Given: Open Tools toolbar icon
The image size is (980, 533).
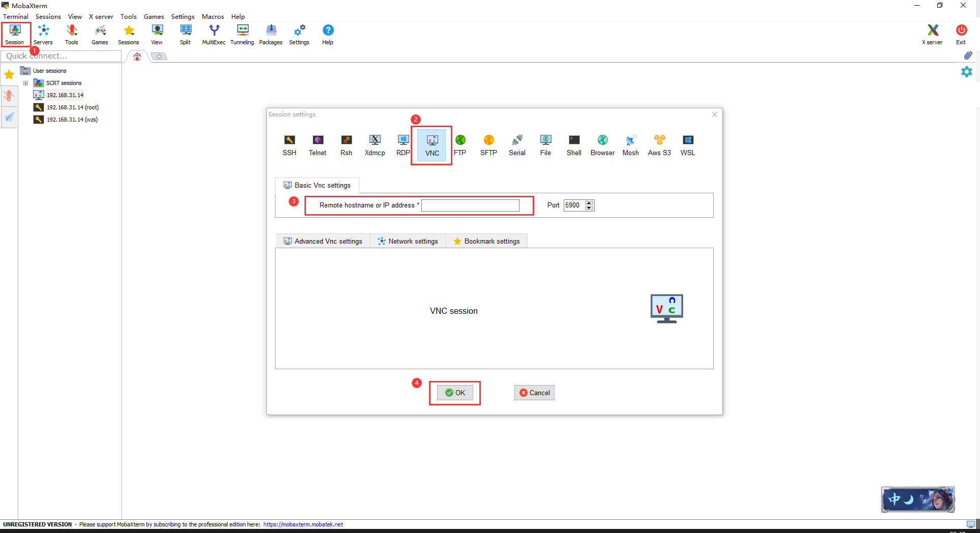Looking at the screenshot, I should (72, 35).
